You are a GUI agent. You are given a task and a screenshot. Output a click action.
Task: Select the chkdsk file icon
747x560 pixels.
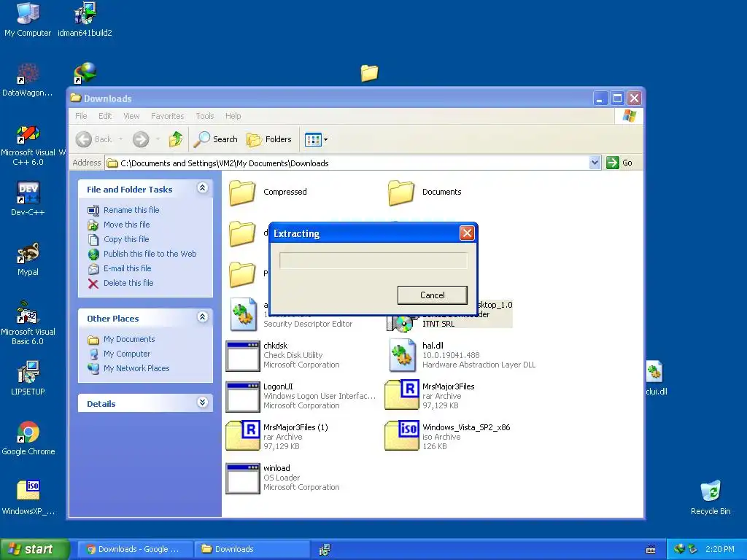tap(242, 355)
